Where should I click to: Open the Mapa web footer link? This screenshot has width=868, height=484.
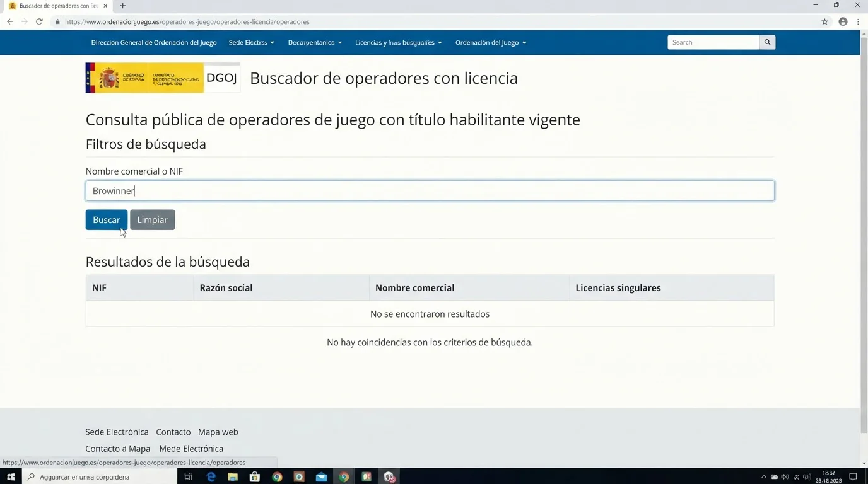pyautogui.click(x=218, y=432)
